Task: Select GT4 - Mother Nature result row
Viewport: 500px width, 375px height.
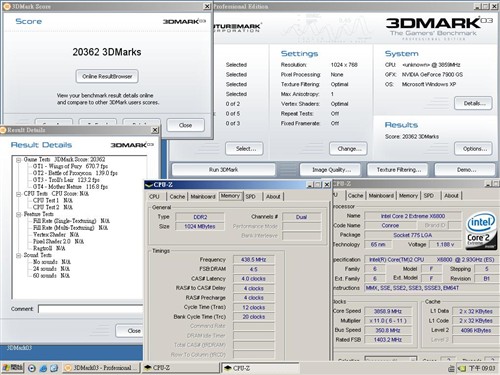Action: pyautogui.click(x=70, y=187)
